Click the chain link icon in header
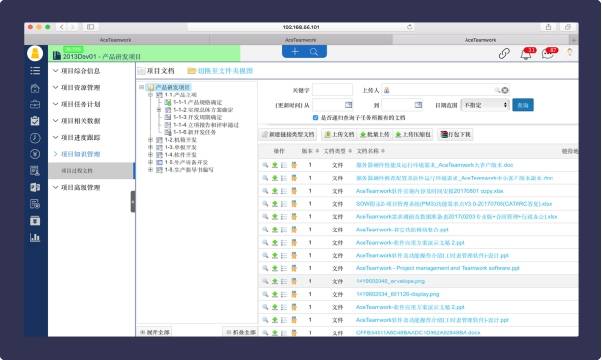 pos(504,54)
